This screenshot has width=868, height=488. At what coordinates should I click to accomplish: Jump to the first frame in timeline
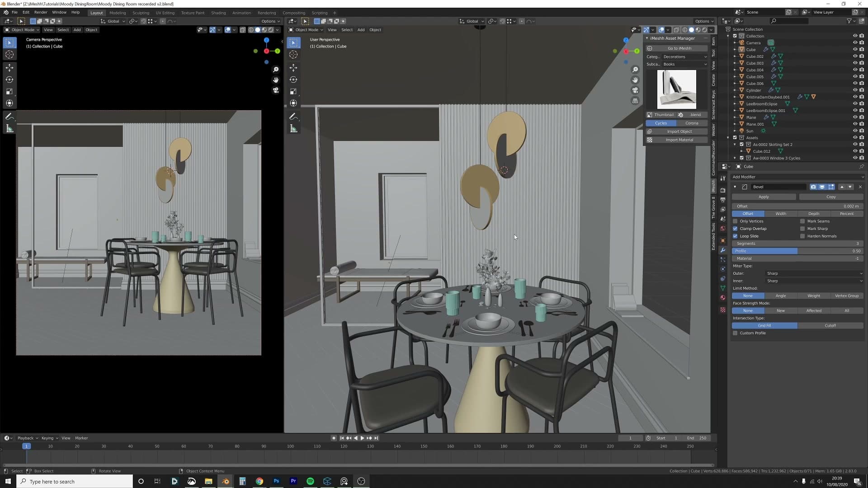(x=342, y=438)
